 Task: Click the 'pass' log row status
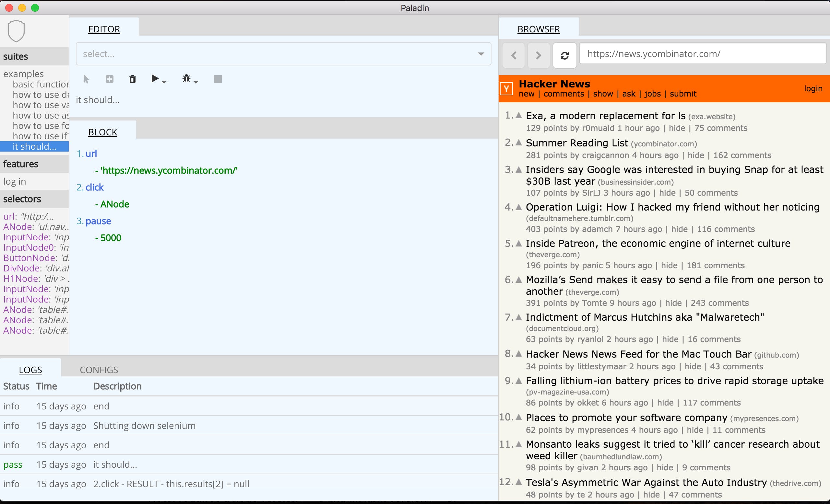(13, 464)
